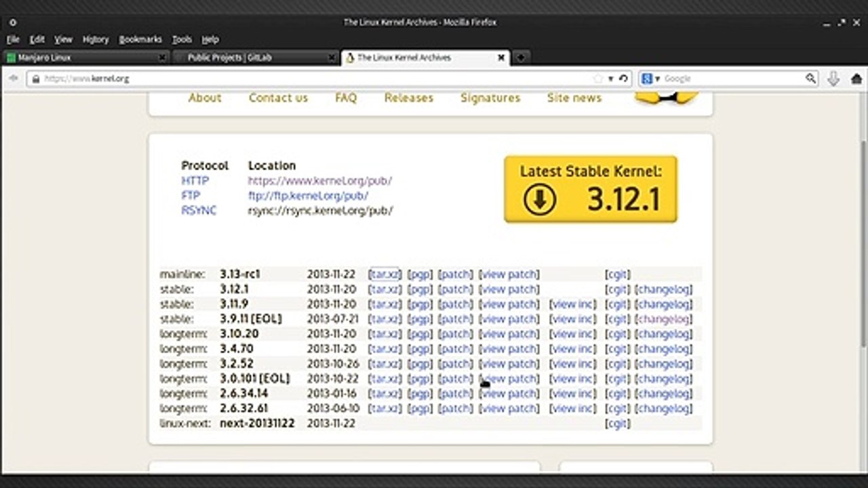Click the RSYNC protocol link

pyautogui.click(x=199, y=211)
